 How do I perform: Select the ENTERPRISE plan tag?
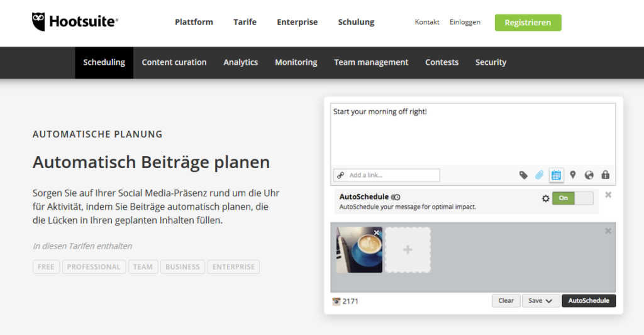coord(233,267)
